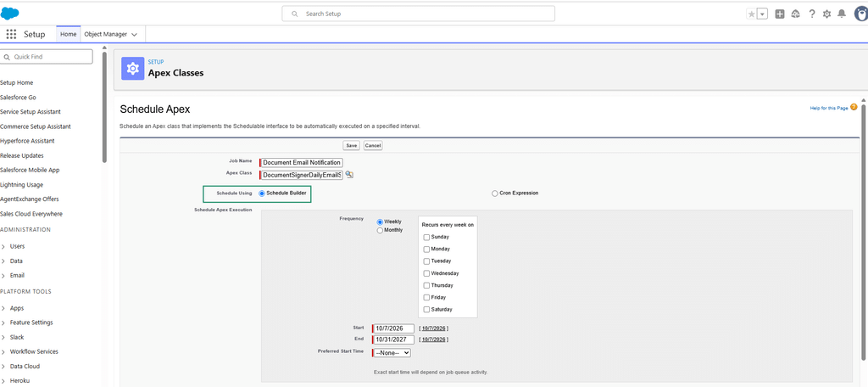Open the user profile avatar

[861, 14]
